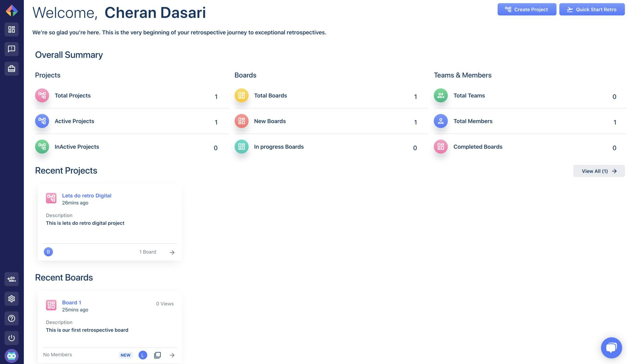Expand View All (1) recent projects
The image size is (627, 364).
click(599, 171)
